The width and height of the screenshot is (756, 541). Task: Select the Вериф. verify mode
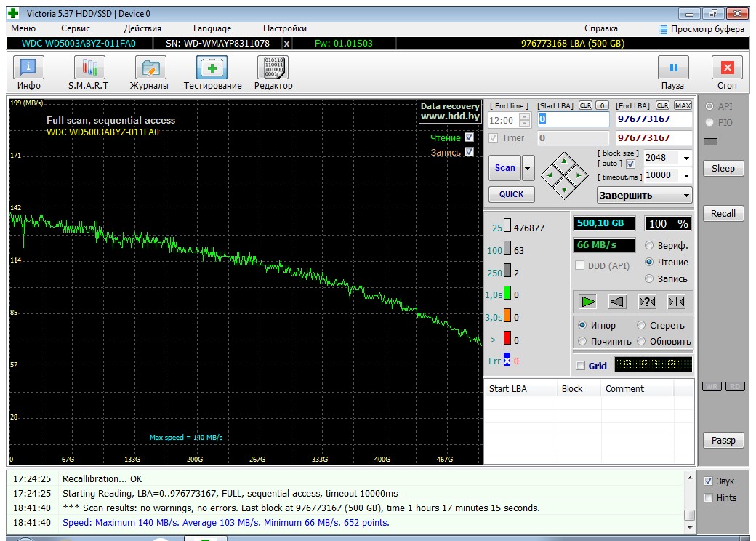point(649,246)
